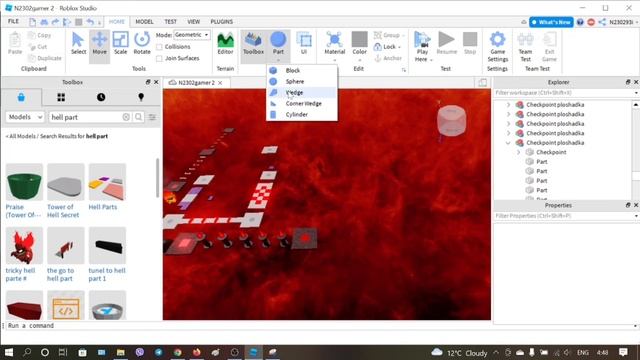Click the blue help icon in title bar
640x360 pixels.
tap(580, 22)
